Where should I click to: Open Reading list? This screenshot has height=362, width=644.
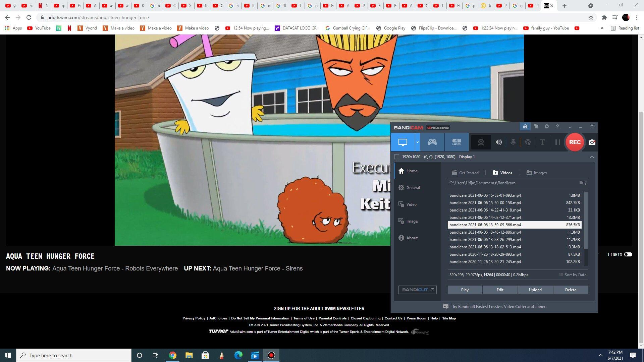625,28
